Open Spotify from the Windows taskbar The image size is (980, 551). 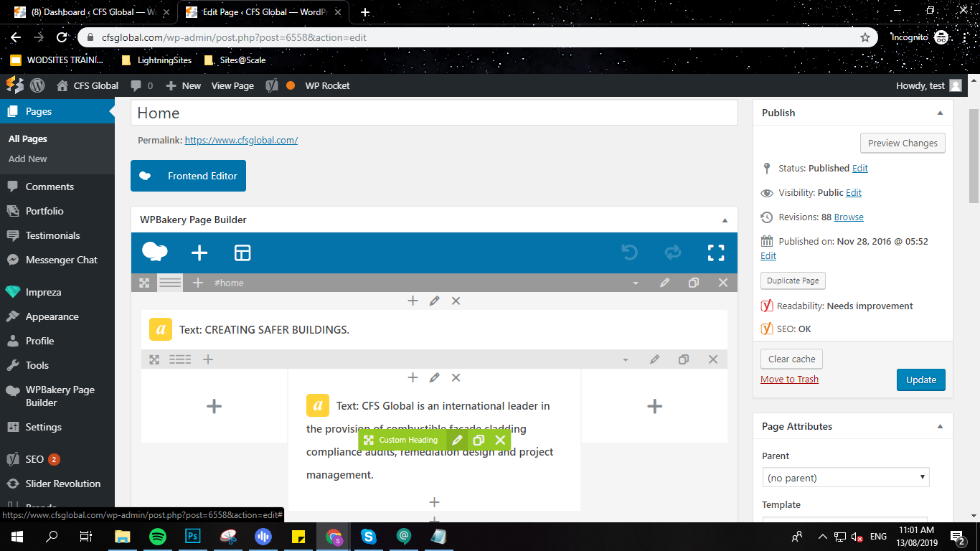click(x=158, y=536)
